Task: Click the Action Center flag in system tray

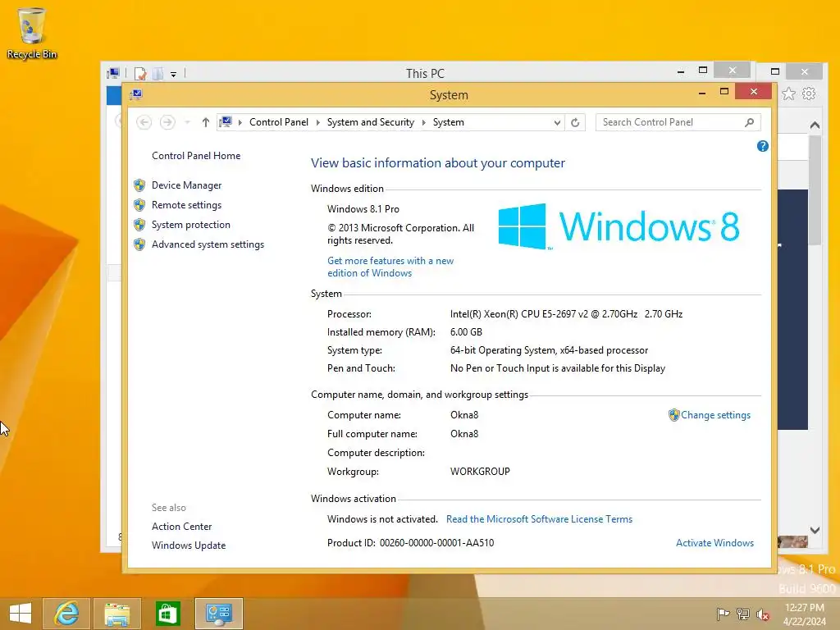Action: [x=723, y=614]
